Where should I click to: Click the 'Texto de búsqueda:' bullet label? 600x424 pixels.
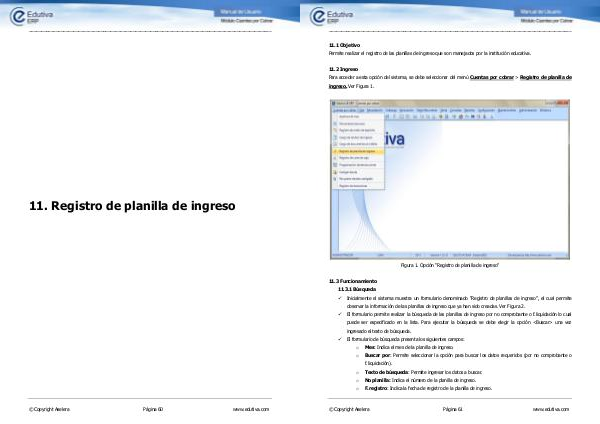(387, 372)
